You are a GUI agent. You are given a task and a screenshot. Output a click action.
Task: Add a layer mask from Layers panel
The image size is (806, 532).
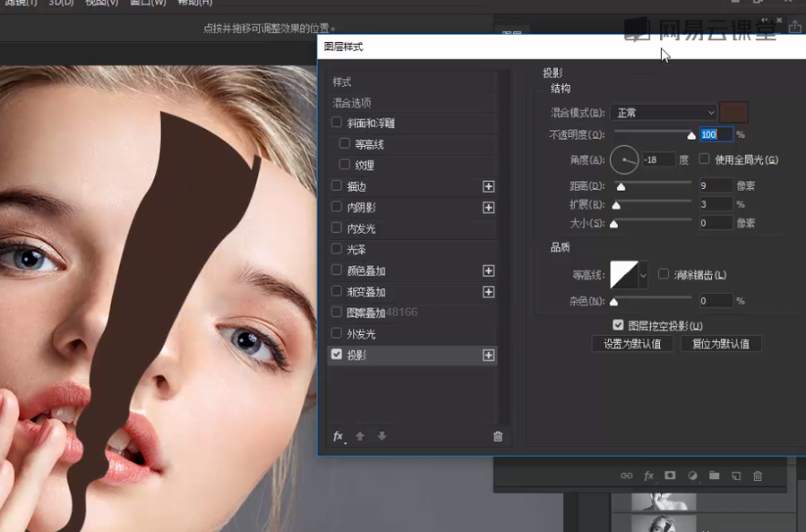(670, 476)
